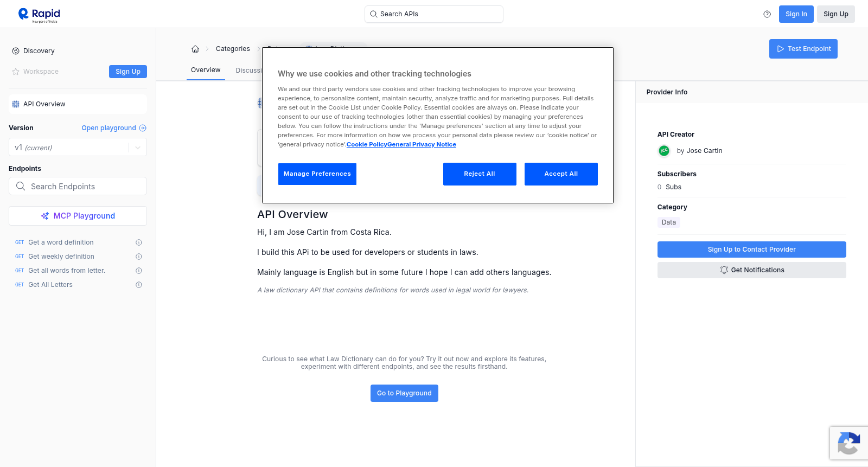
Task: Open the help question mark icon
Action: tap(767, 14)
